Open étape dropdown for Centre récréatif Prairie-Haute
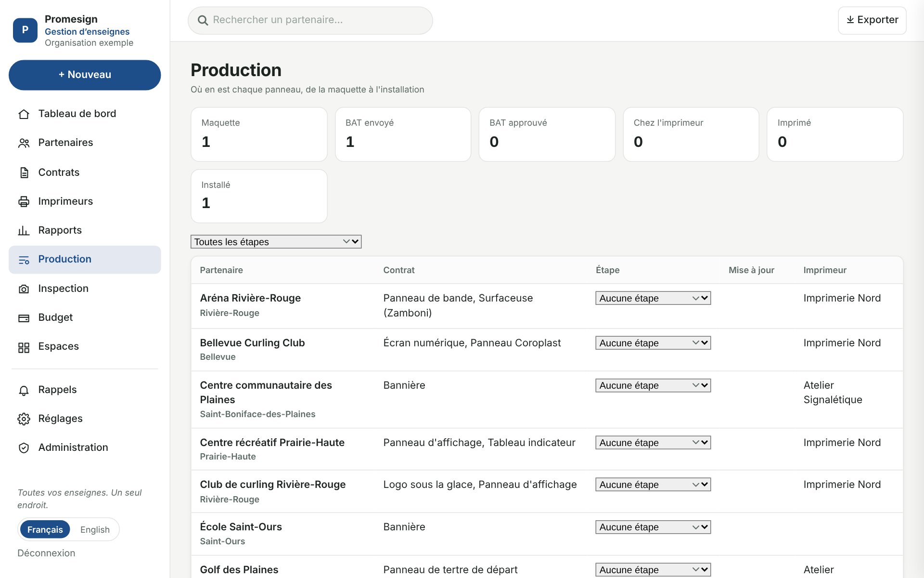This screenshot has width=924, height=578. [653, 443]
